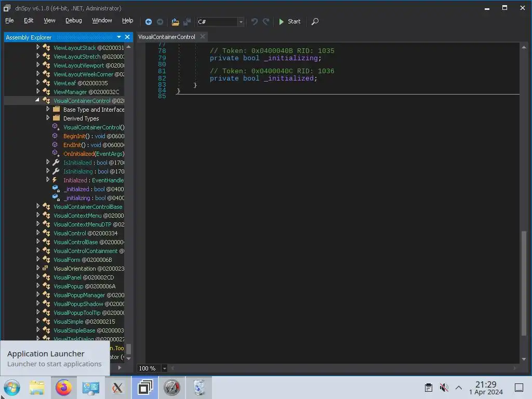The height and width of the screenshot is (399, 532).
Task: Expand the Base Type and Interfaces folder
Action: 48,109
